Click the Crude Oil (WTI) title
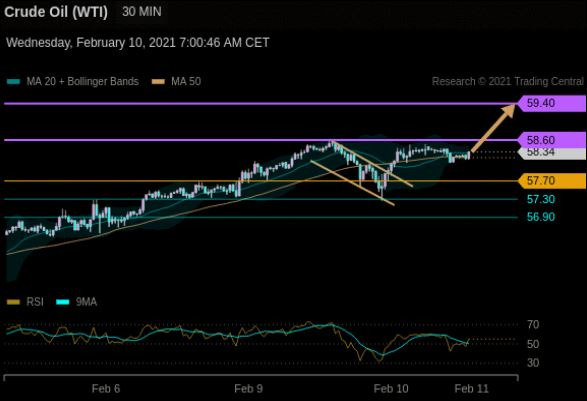The height and width of the screenshot is (401, 587). click(x=56, y=12)
